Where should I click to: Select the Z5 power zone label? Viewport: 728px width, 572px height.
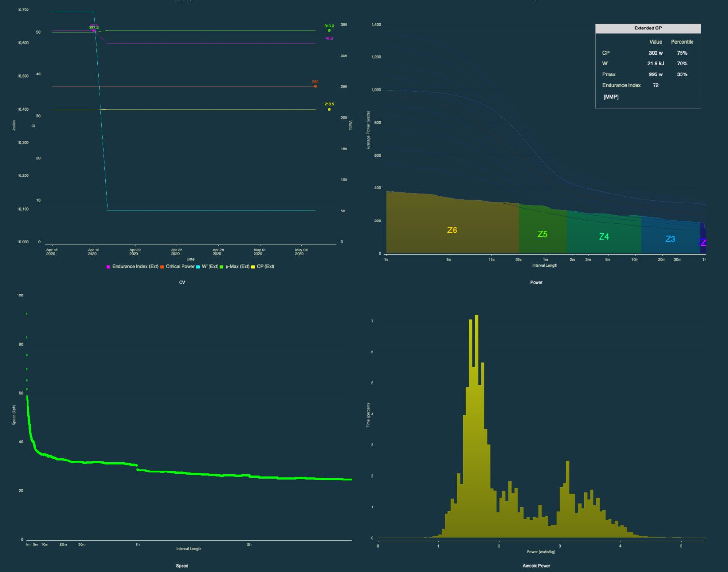click(543, 234)
